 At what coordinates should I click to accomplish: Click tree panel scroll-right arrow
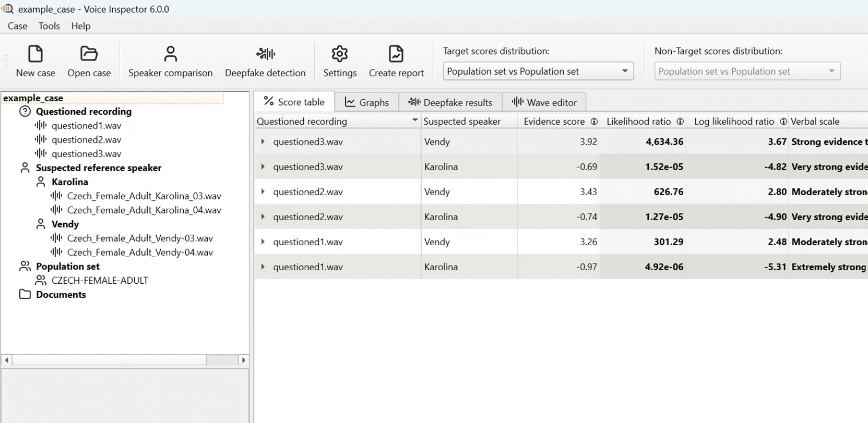pyautogui.click(x=243, y=360)
